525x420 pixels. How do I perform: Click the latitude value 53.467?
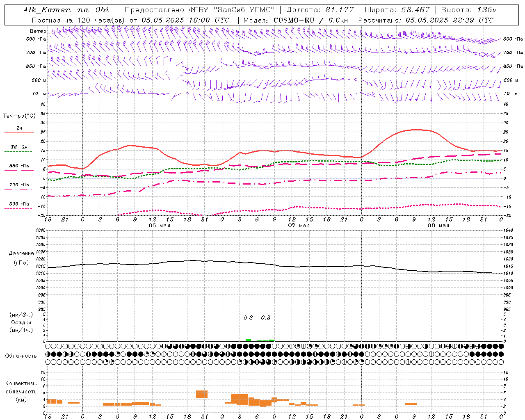tap(416, 10)
